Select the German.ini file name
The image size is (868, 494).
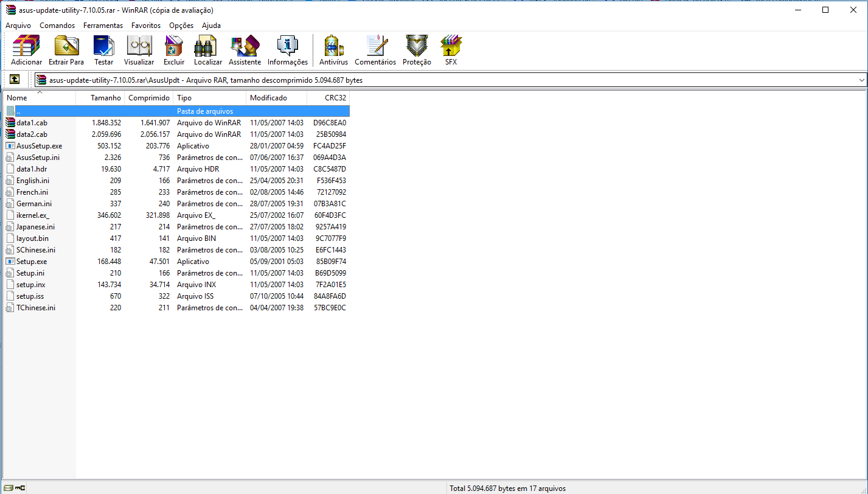(x=34, y=204)
